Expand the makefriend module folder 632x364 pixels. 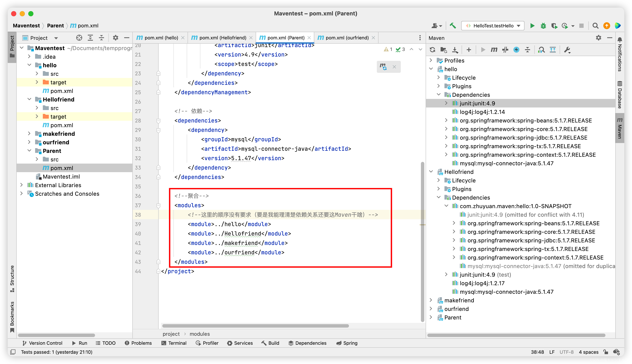29,133
